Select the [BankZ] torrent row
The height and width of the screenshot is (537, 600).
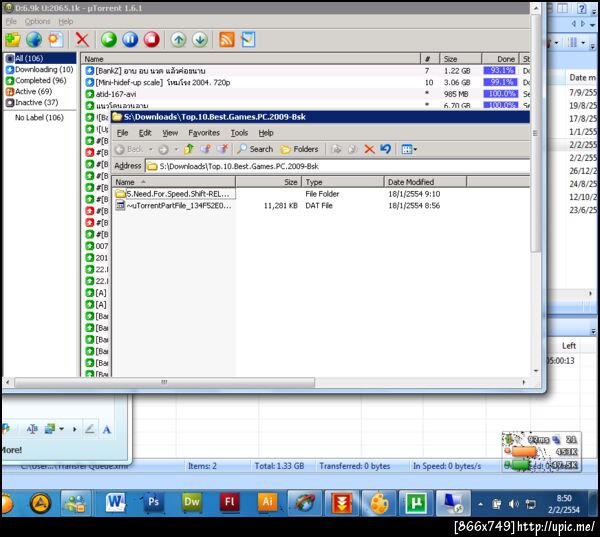coord(305,71)
